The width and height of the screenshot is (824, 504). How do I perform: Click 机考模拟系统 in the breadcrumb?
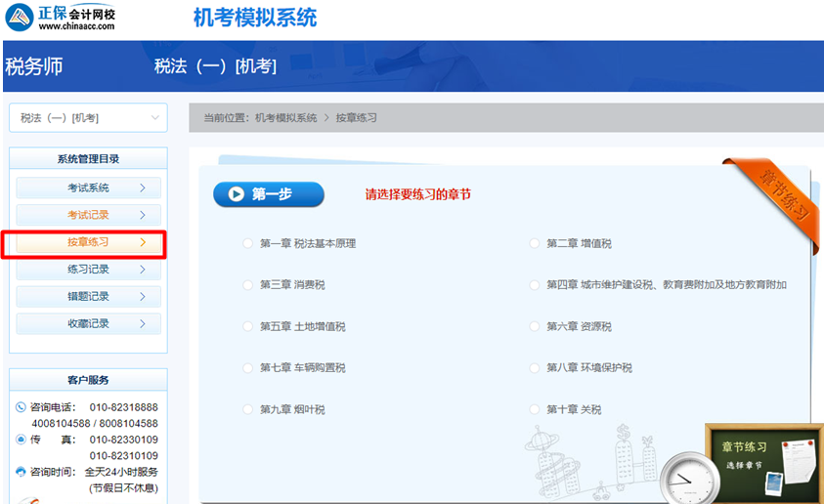[x=285, y=117]
